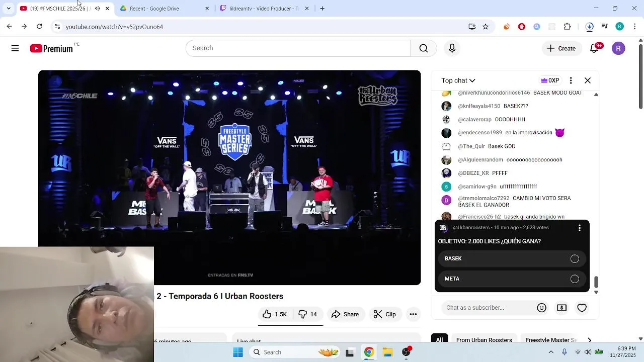
Task: Mute the YouTube tab audio icon
Action: click(97, 9)
